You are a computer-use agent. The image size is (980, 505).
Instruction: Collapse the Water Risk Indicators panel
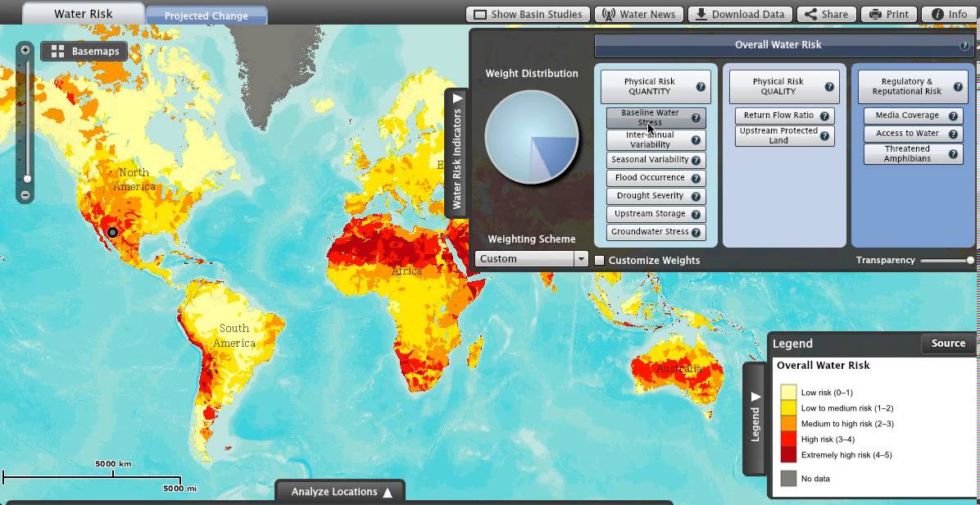(457, 152)
